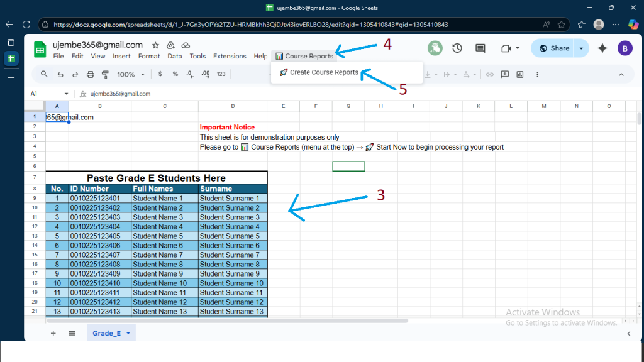This screenshot has height=362, width=644.
Task: Click the format as currency icon
Action: tap(160, 74)
